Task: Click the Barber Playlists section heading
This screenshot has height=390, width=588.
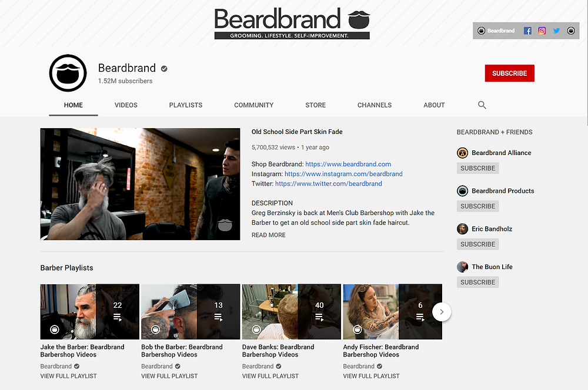Action: pyautogui.click(x=67, y=268)
